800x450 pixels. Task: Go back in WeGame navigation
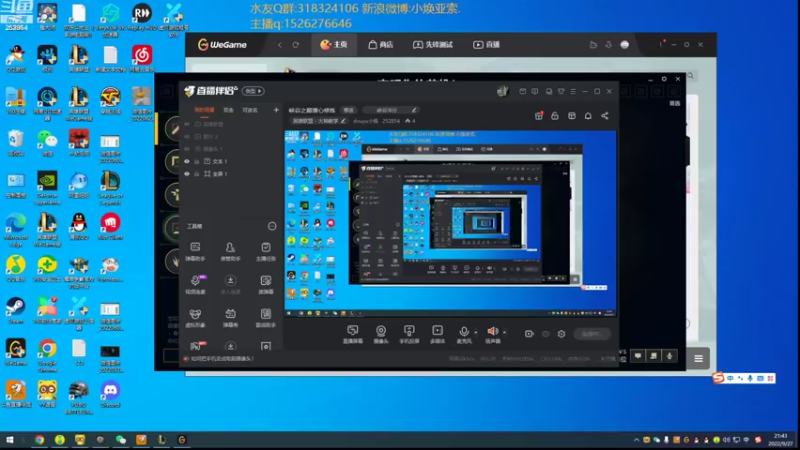pyautogui.click(x=280, y=44)
